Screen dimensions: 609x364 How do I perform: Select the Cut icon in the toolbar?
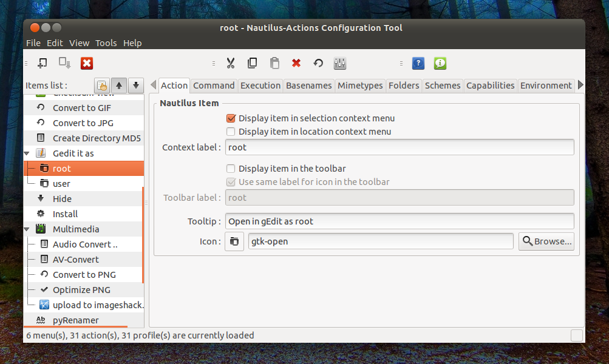[x=231, y=62]
